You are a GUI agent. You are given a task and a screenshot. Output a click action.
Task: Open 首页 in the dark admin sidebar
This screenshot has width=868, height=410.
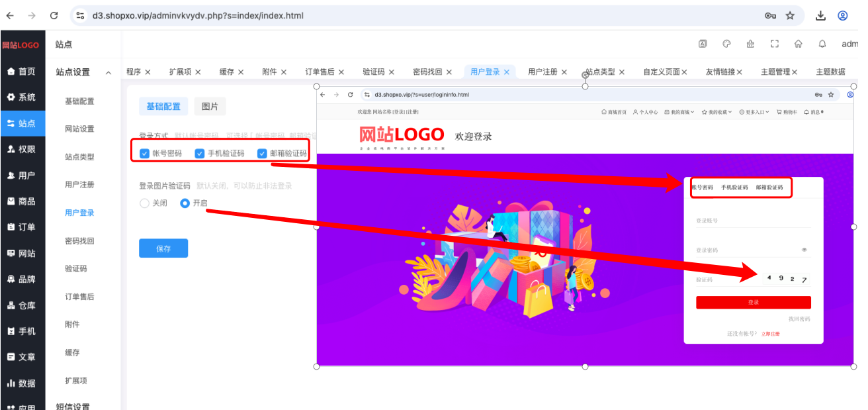(x=22, y=72)
